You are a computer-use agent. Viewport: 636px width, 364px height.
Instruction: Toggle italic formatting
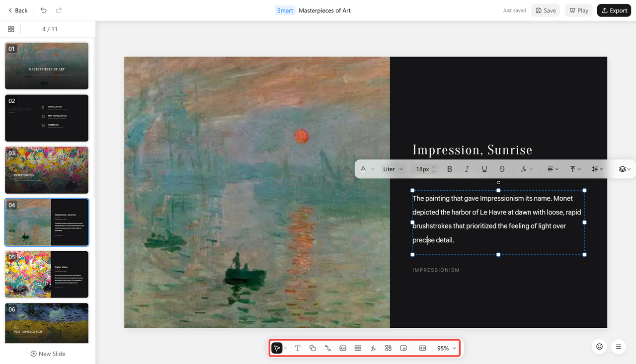click(467, 169)
